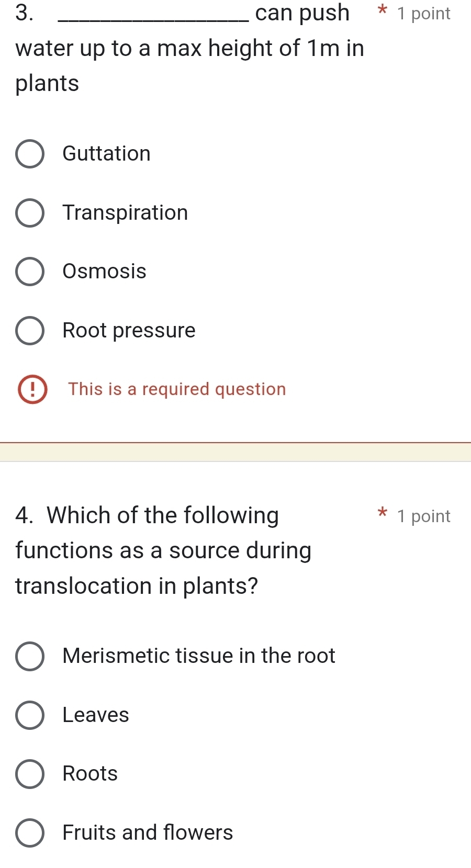Screen dimensions: 471x868
Task: Click the red asterisk beside question 3
Action: click(382, 12)
